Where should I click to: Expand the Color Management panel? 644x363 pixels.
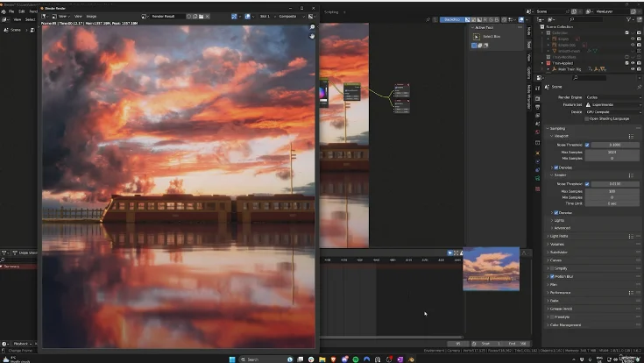tap(565, 324)
